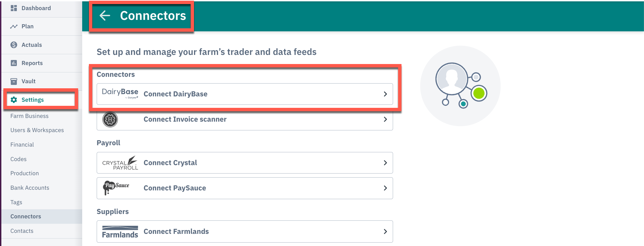Go to Users & Workspaces settings
The height and width of the screenshot is (246, 644).
[37, 130]
